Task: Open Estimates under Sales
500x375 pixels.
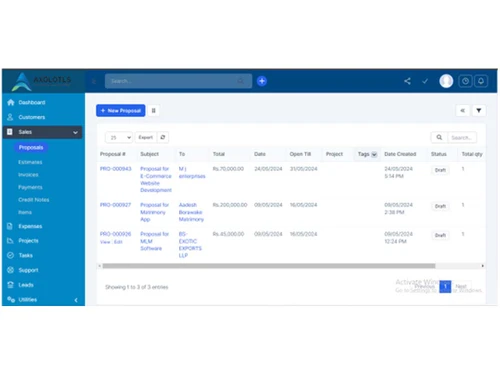Action: [x=30, y=162]
